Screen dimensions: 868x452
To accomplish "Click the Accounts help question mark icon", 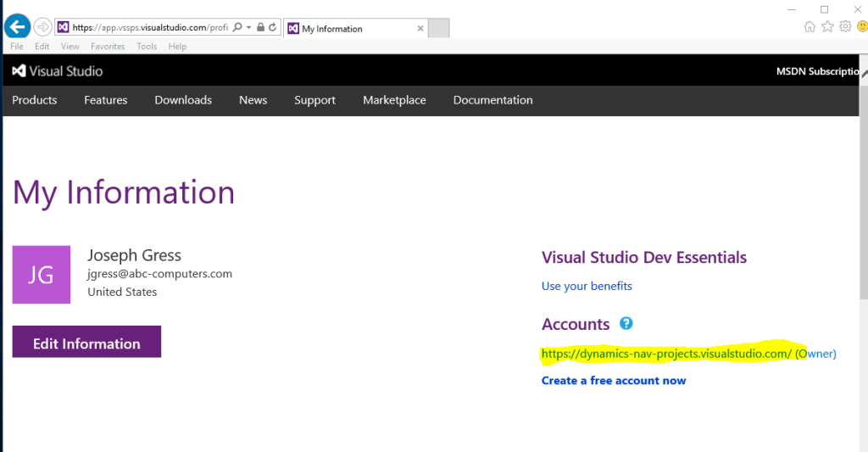I will pyautogui.click(x=626, y=323).
